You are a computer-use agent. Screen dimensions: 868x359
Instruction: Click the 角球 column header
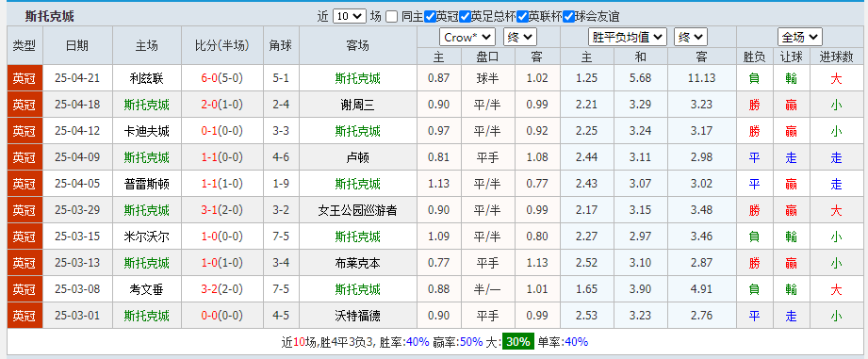point(281,45)
